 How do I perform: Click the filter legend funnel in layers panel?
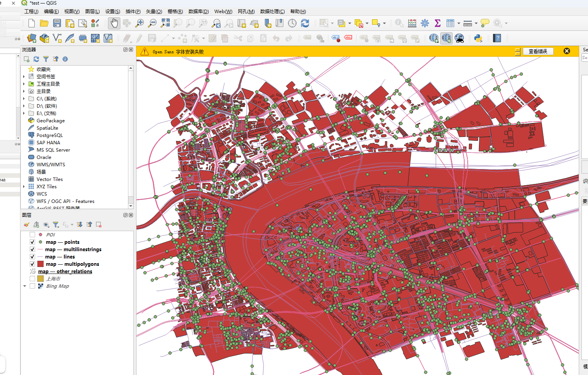(56, 225)
